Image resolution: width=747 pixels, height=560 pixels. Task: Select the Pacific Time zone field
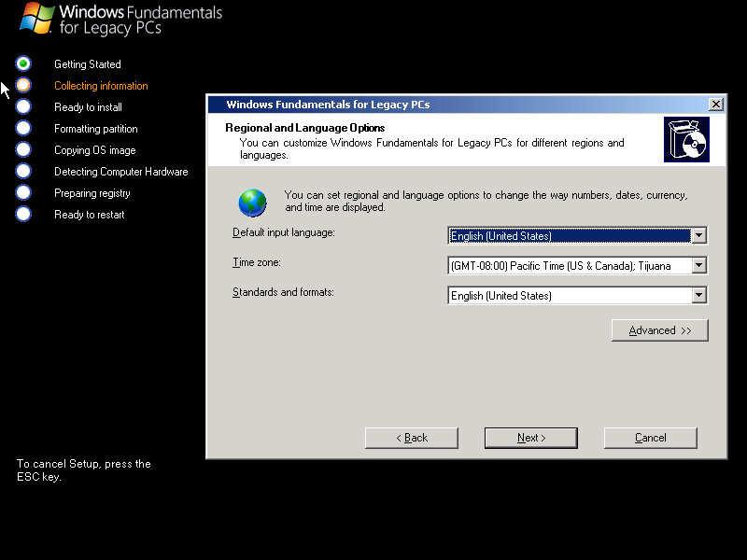point(569,266)
